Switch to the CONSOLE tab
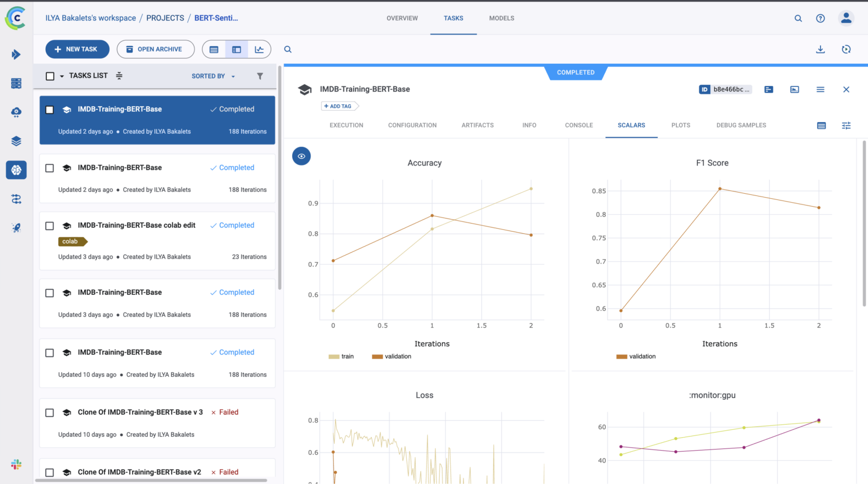 pos(579,125)
